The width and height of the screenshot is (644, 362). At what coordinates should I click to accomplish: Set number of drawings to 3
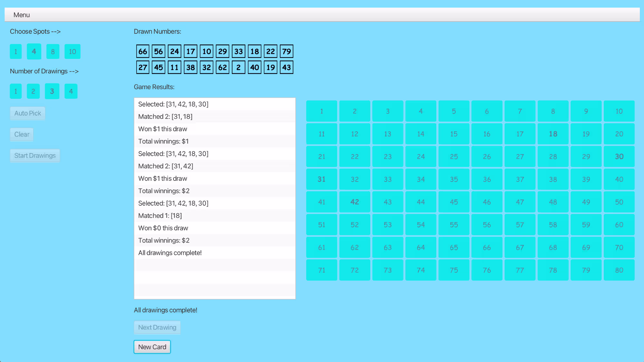click(x=52, y=91)
